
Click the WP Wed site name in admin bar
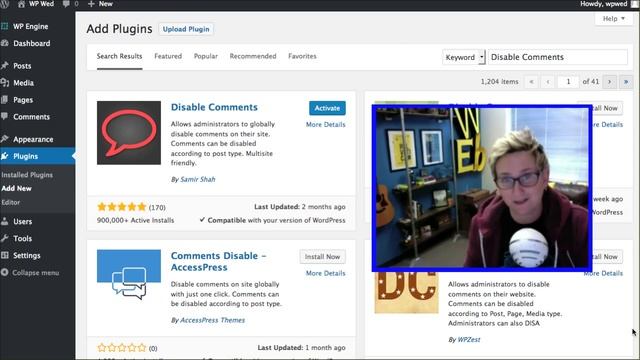[x=41, y=4]
